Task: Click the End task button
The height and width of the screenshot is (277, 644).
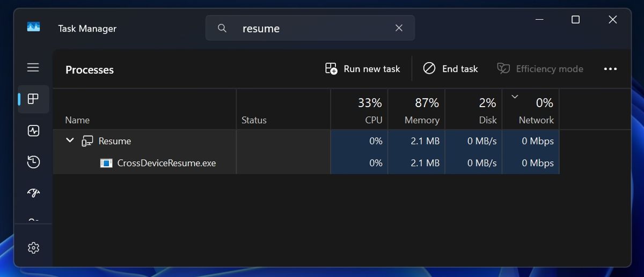Action: click(x=451, y=69)
